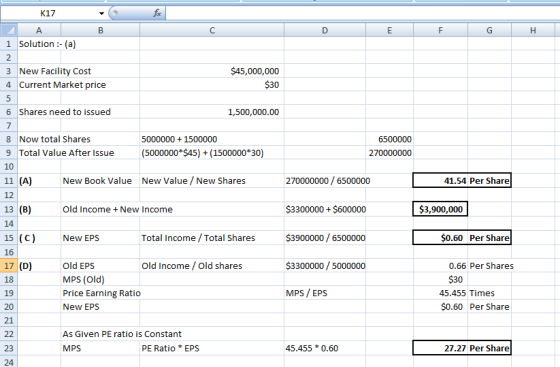
Task: Click the Select All corner button
Action: (x=9, y=30)
